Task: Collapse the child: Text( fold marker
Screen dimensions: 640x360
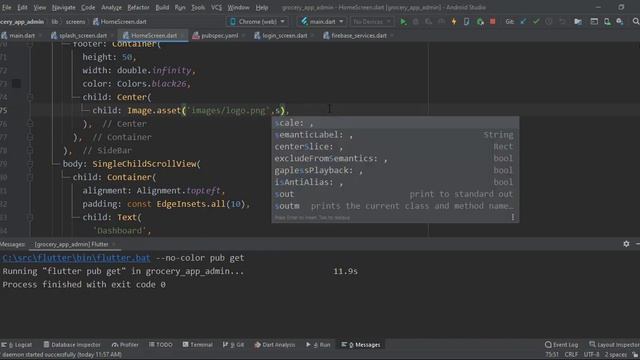Action: point(30,217)
